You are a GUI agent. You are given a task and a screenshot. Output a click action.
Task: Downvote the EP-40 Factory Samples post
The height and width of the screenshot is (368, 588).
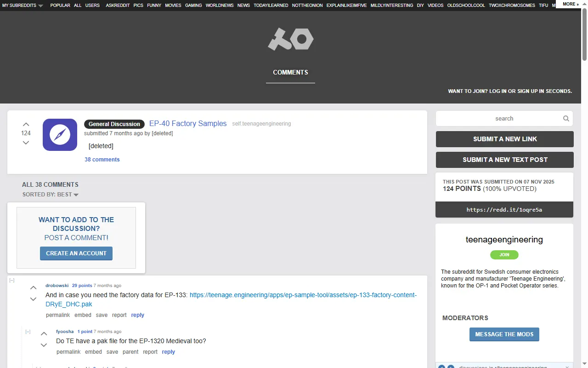[26, 143]
